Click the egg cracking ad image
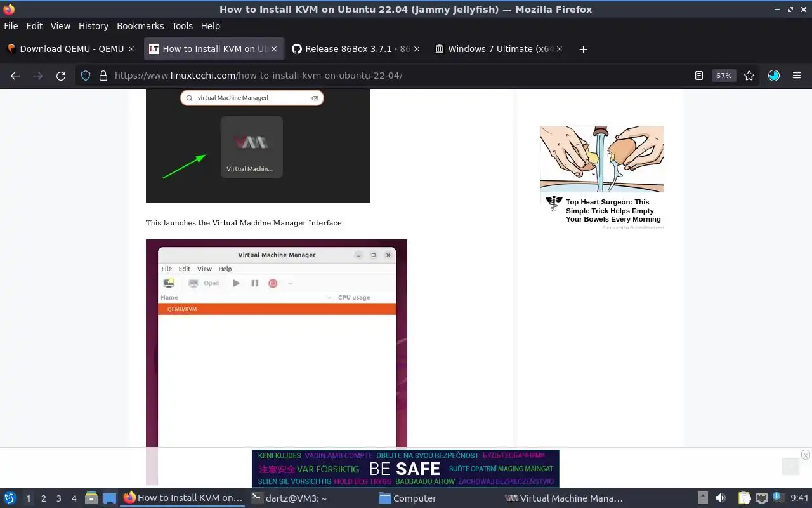Image resolution: width=812 pixels, height=508 pixels. coord(601,159)
